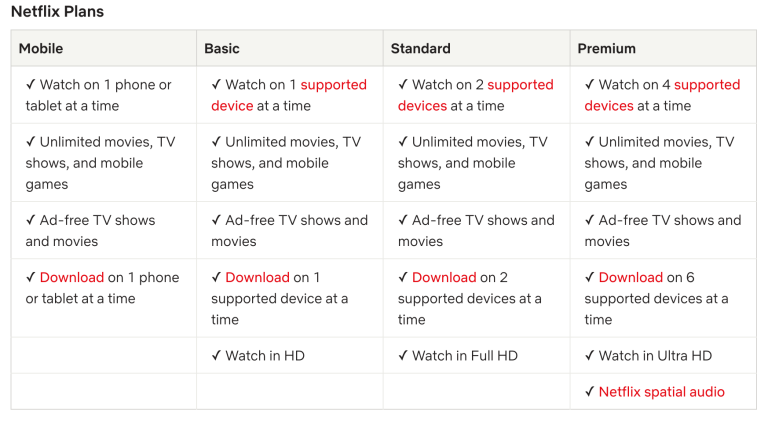This screenshot has width=768, height=426.
Task: Click the Premium column Unlimited movies checkmark
Action: [x=590, y=142]
